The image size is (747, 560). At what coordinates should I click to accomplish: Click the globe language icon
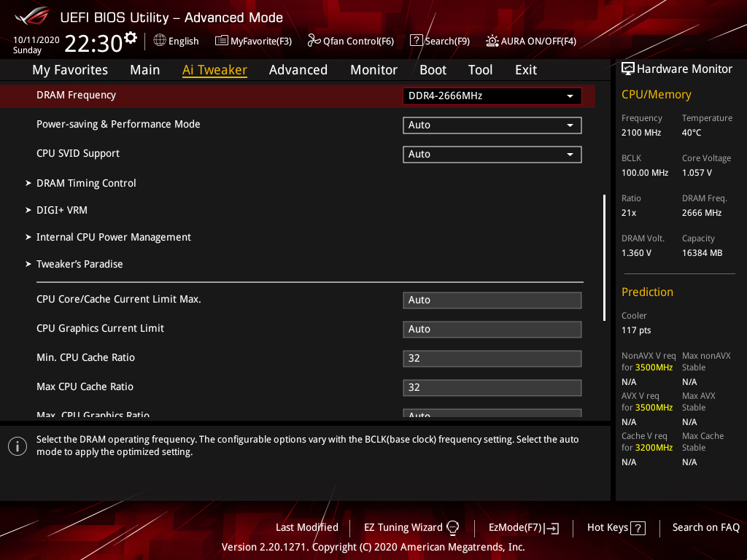coord(160,41)
